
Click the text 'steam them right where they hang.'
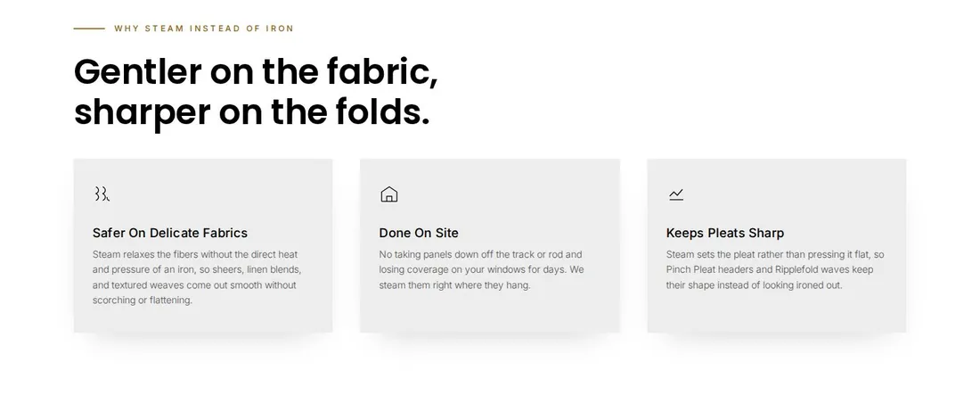coord(454,285)
